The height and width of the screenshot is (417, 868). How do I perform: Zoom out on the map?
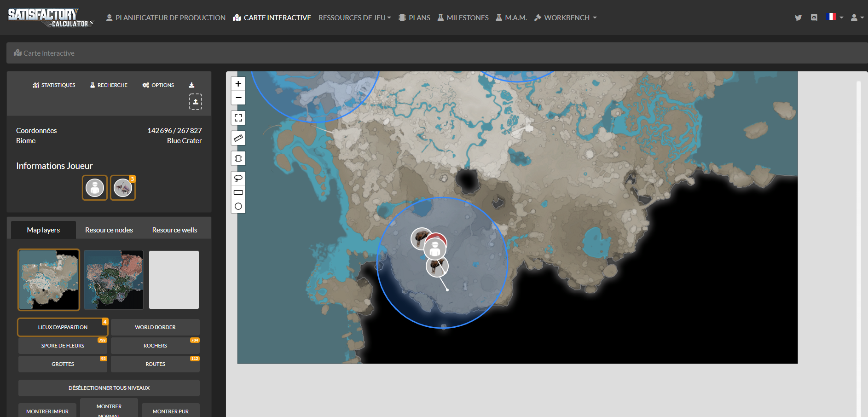238,98
